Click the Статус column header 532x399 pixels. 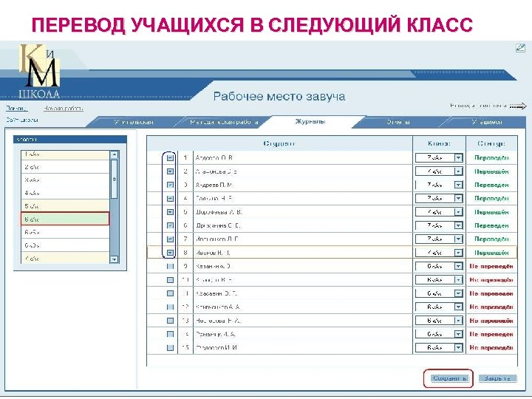[491, 143]
